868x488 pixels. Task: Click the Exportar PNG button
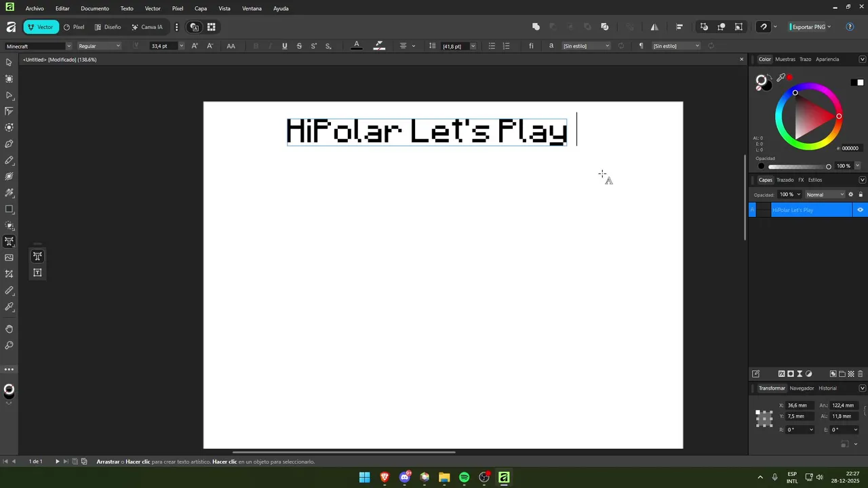click(807, 27)
